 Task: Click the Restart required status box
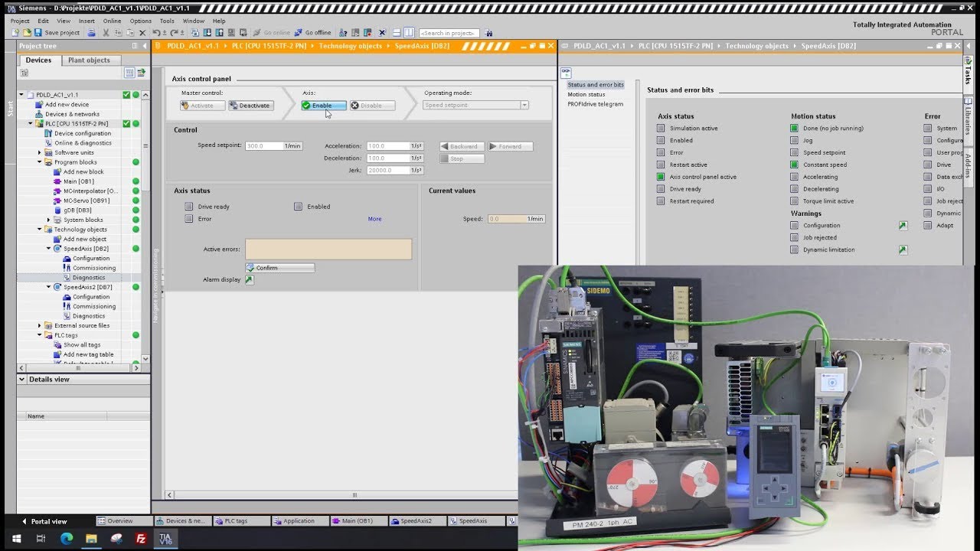click(661, 201)
